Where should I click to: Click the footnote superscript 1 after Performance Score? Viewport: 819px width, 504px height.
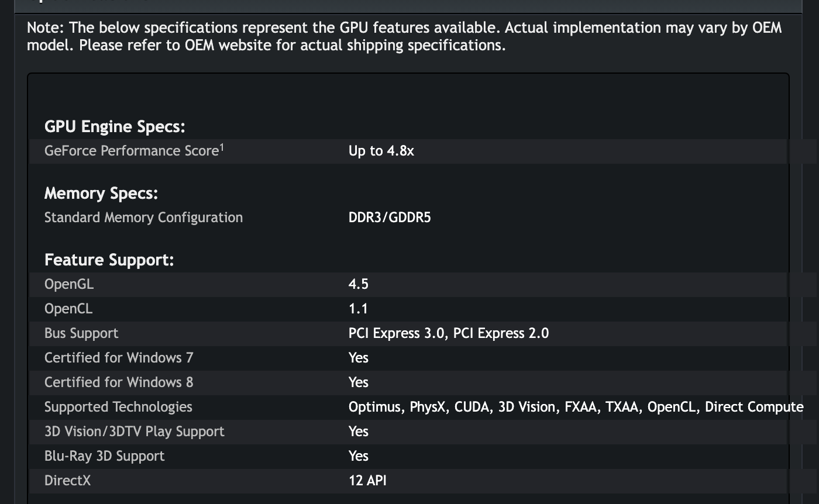coord(222,148)
